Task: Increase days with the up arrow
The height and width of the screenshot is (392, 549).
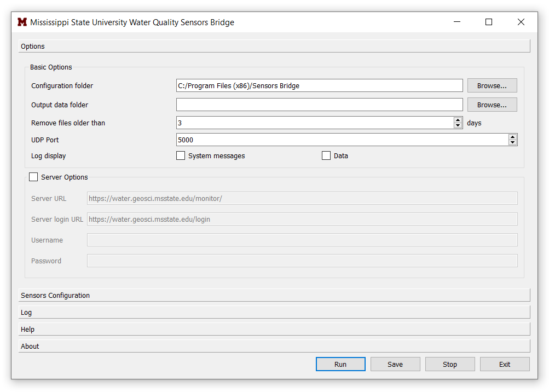Action: (458, 120)
